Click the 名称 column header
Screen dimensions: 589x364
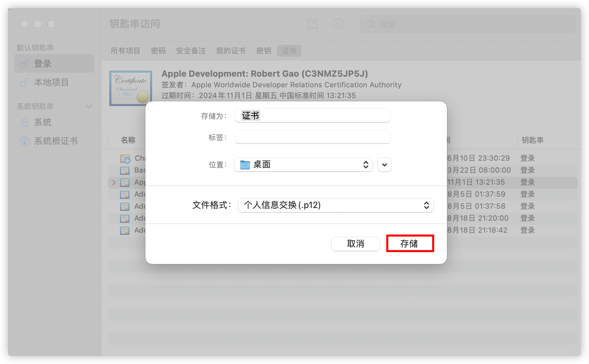click(x=128, y=140)
